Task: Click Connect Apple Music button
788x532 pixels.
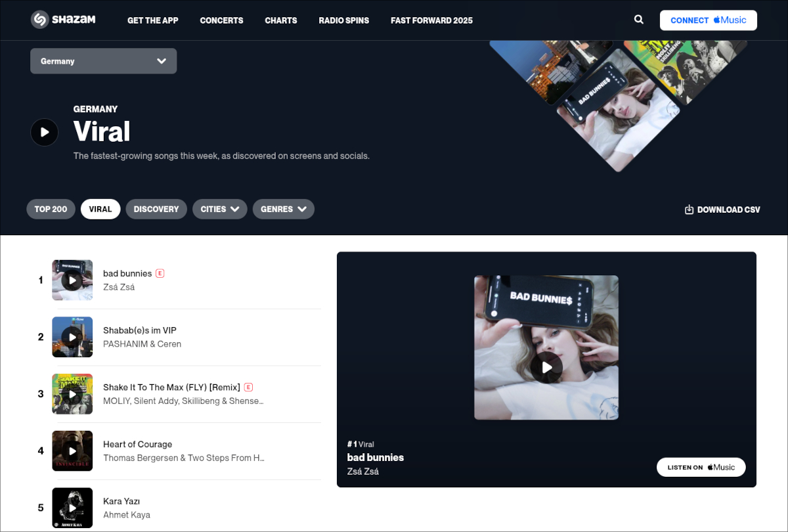Action: (x=708, y=20)
